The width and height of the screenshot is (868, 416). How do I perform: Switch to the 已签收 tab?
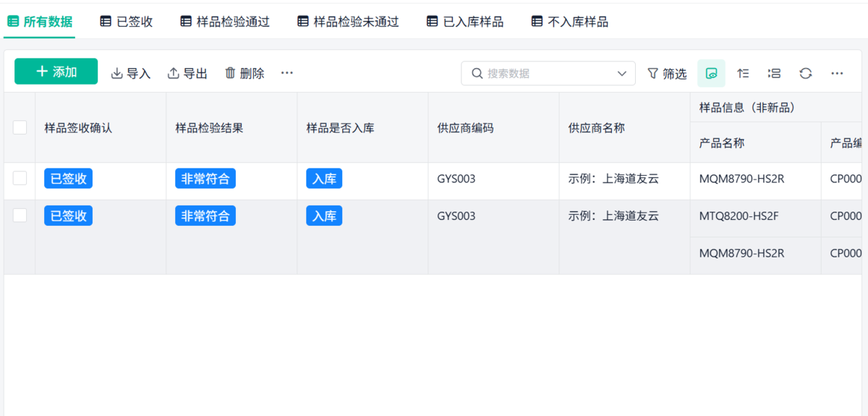click(127, 22)
